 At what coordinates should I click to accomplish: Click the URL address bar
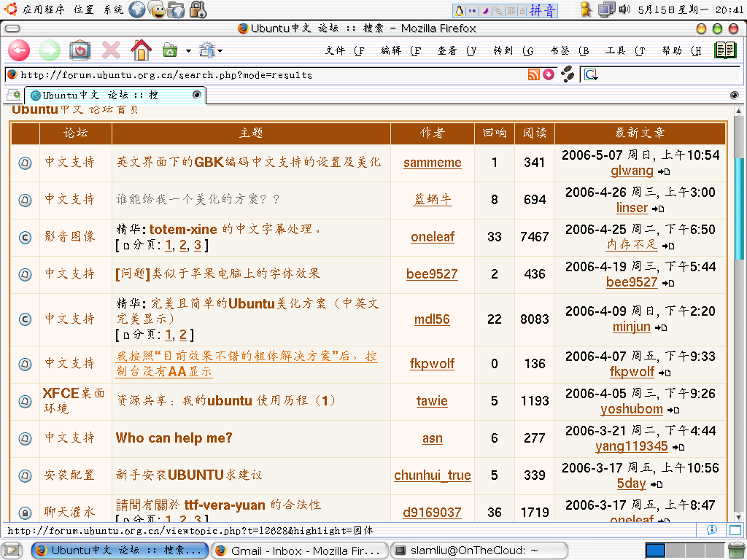pos(271,75)
